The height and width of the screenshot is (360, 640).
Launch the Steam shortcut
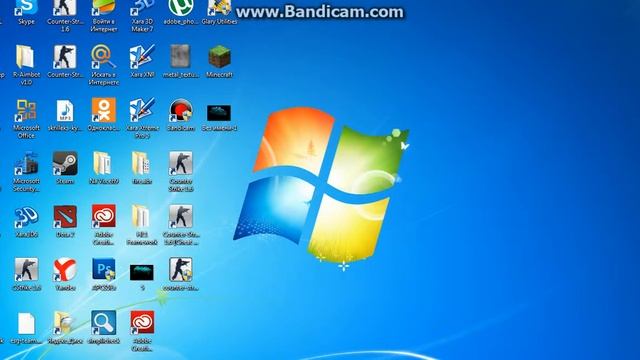click(x=65, y=168)
